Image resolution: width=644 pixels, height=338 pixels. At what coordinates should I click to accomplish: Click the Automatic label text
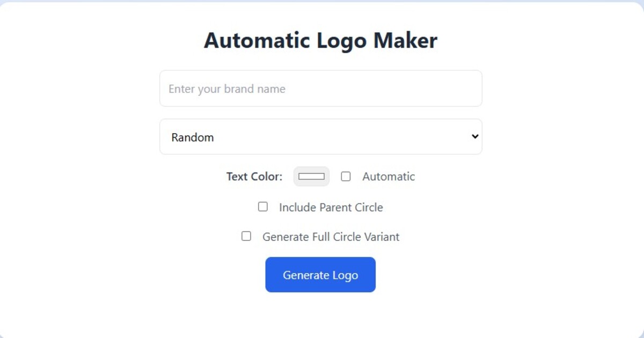coord(389,177)
